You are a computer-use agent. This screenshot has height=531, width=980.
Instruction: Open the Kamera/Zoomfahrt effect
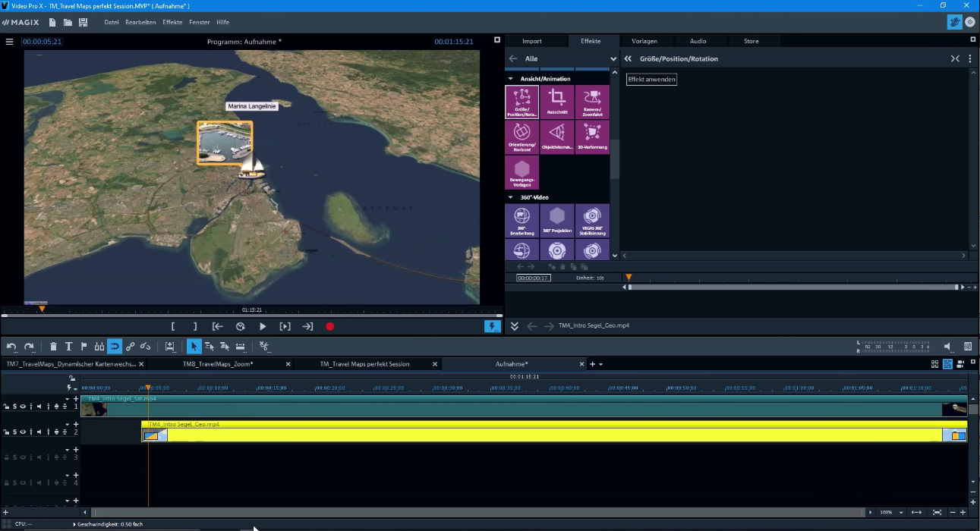[593, 101]
